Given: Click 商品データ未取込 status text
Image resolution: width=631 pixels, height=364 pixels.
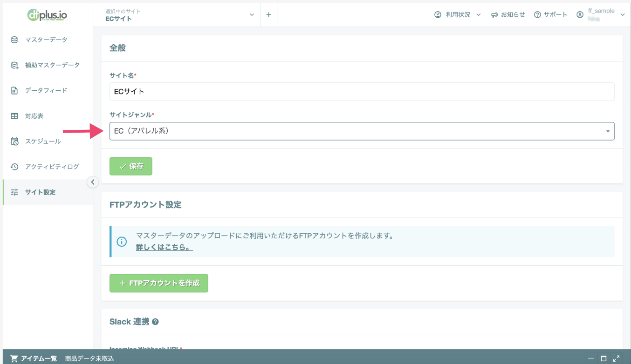Looking at the screenshot, I should pos(89,358).
